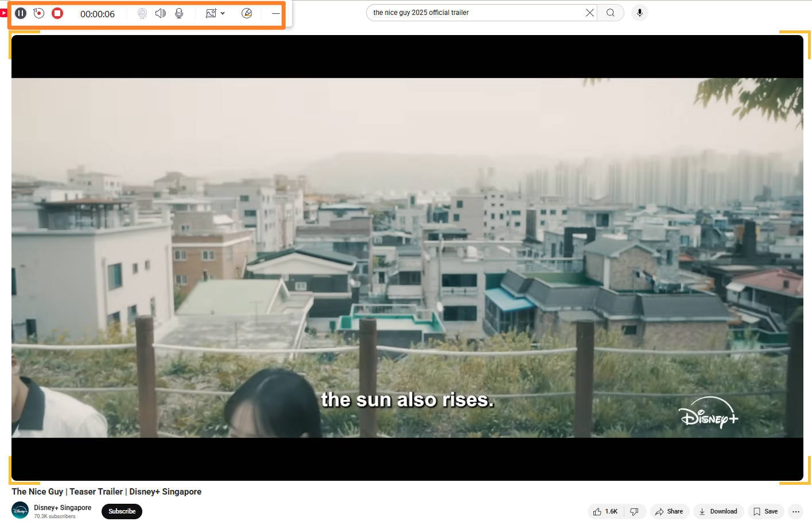Share the video

coord(669,511)
